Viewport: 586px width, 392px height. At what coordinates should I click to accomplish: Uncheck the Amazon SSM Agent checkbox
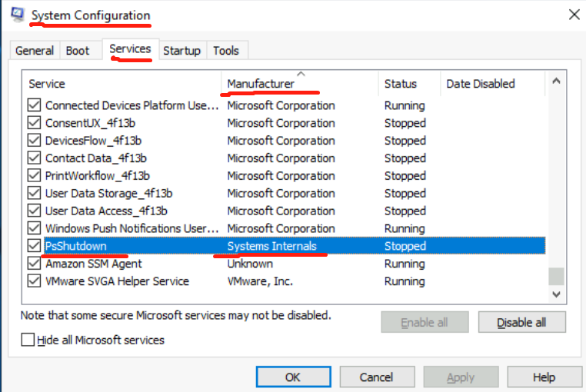coord(34,264)
